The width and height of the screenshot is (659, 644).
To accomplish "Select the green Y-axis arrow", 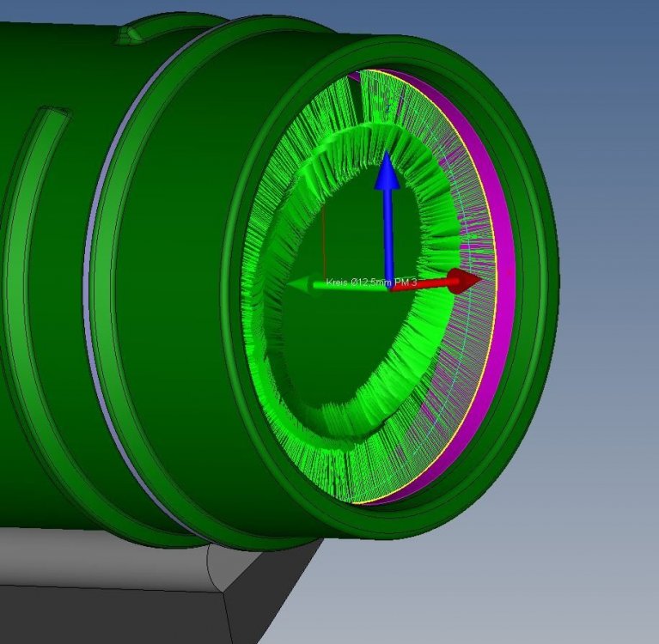I will [338, 285].
